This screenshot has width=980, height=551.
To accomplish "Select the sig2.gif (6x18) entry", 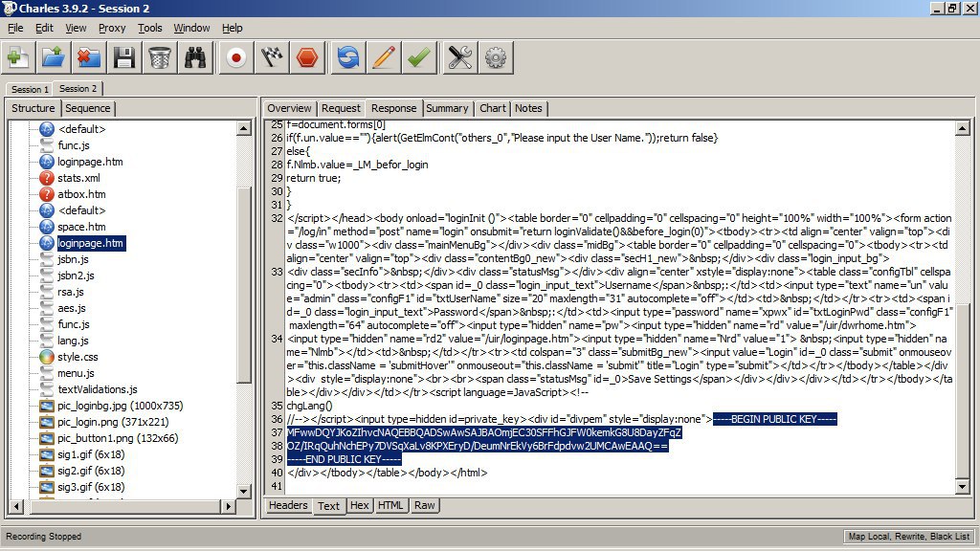I will pos(91,471).
